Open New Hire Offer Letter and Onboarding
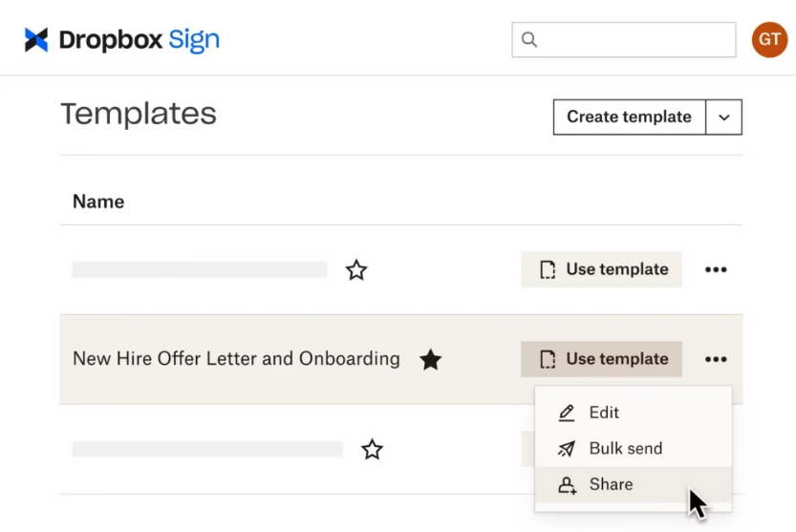Screen dimensions: 796x532 (236, 360)
